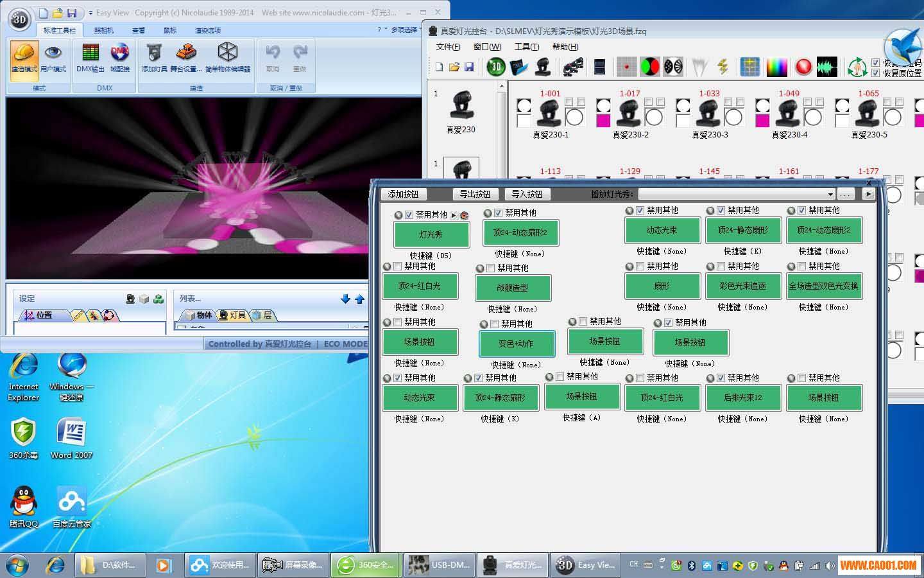
Task: Toggle 禁用其他 checkbox above 顶24-红白光 in second row
Action: (x=398, y=267)
